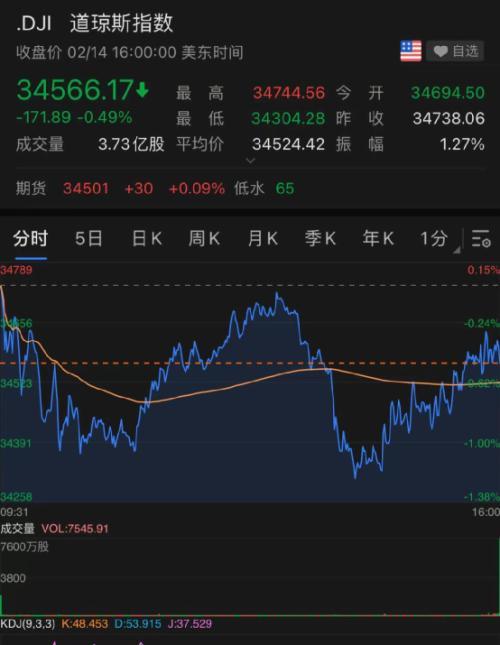This screenshot has height=645, width=500.
Task: Tap the J:37.529 indicator value
Action: 190,624
